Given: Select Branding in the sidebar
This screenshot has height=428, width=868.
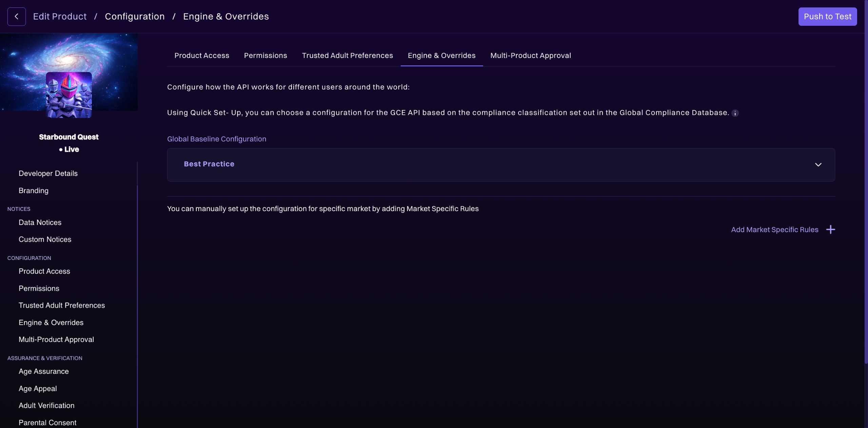Looking at the screenshot, I should point(34,191).
